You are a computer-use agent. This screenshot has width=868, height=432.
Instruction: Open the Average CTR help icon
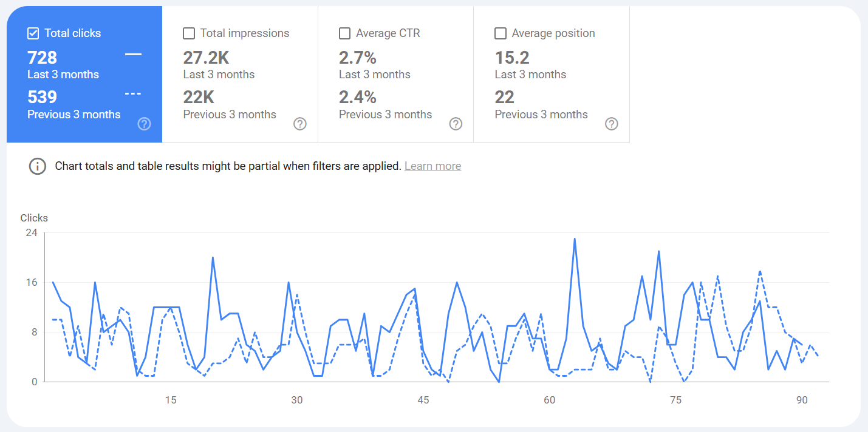(x=456, y=124)
